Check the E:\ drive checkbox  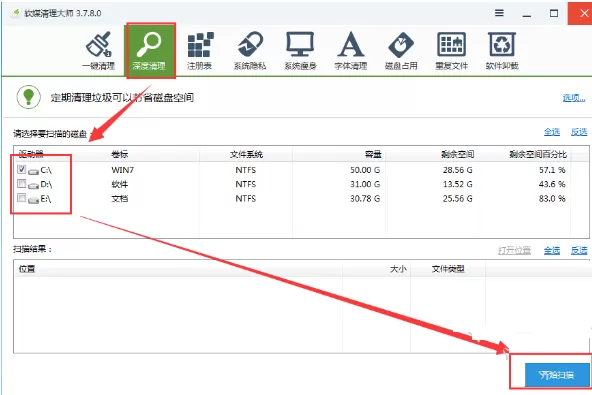pos(22,198)
